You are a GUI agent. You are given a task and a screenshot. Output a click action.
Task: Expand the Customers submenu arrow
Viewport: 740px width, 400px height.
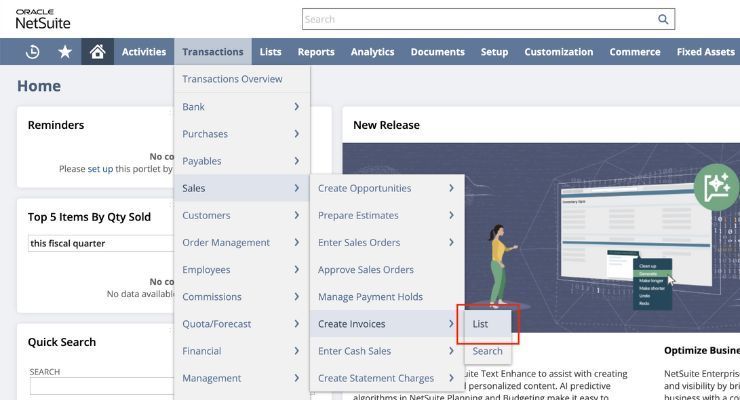(x=296, y=215)
